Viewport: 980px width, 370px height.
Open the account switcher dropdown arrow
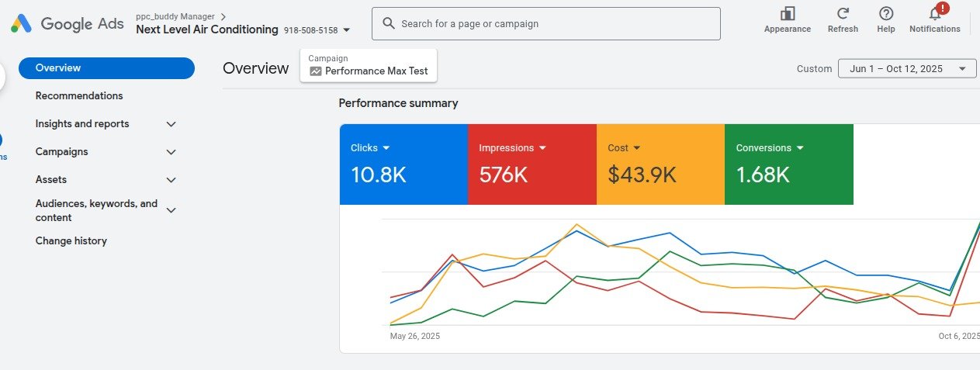click(346, 30)
